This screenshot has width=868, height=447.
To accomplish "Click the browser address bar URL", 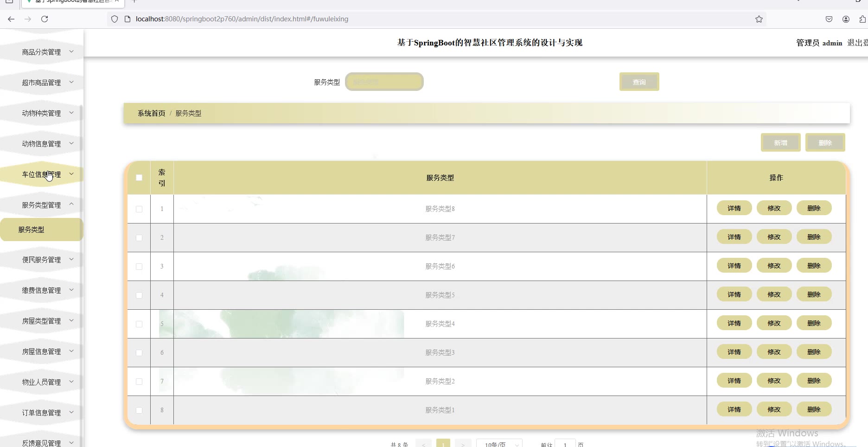I will click(242, 19).
